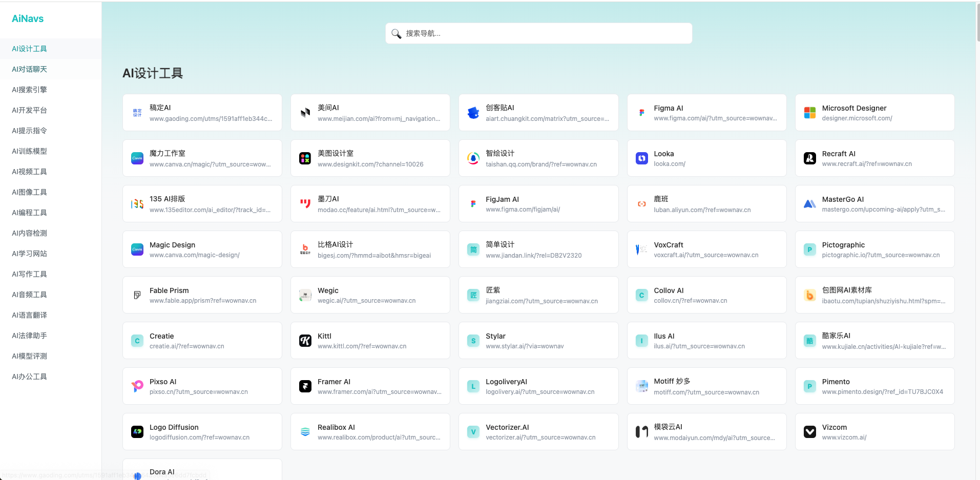
Task: Open the Pimento card title
Action: [x=836, y=382]
